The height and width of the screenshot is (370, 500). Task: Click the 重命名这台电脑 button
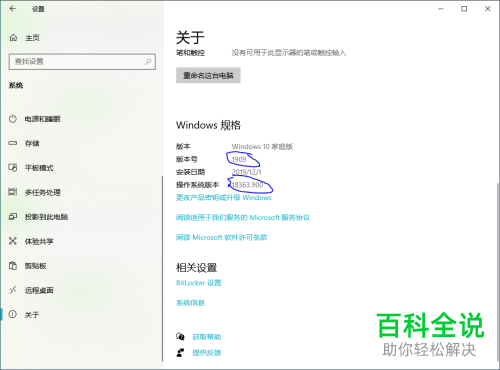[x=208, y=75]
